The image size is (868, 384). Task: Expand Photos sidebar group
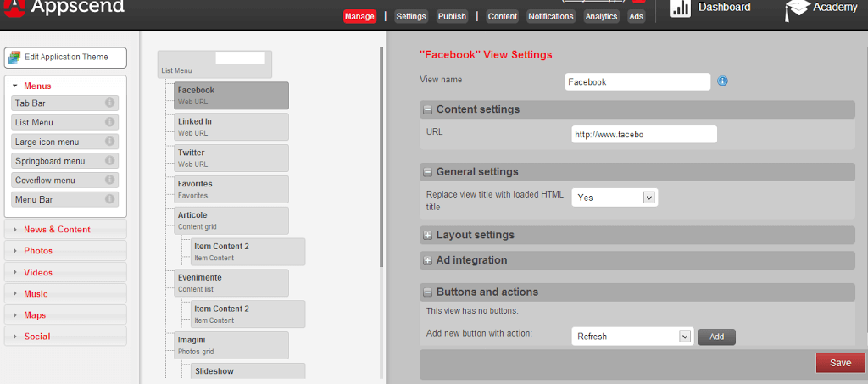pos(65,251)
